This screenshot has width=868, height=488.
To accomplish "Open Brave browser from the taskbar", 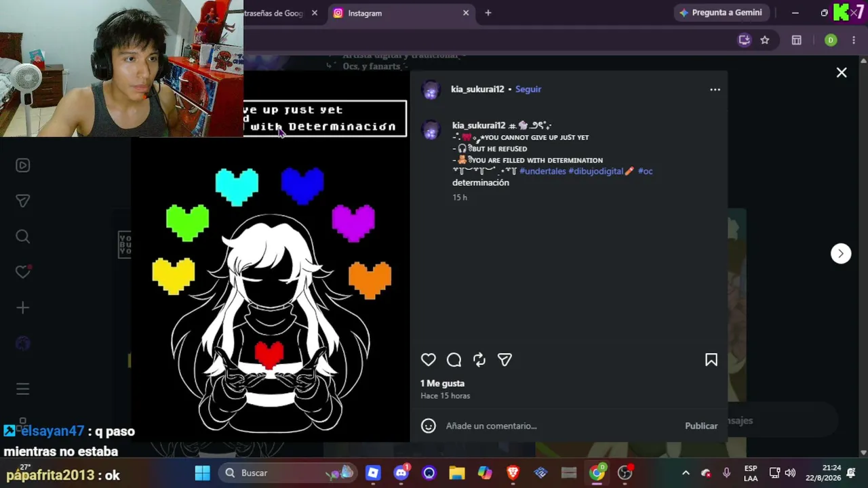I will click(513, 473).
